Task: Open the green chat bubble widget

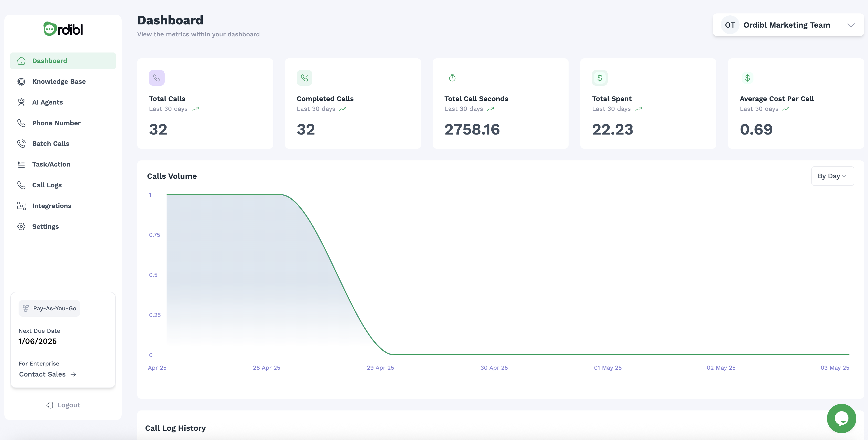Action: coord(841,418)
